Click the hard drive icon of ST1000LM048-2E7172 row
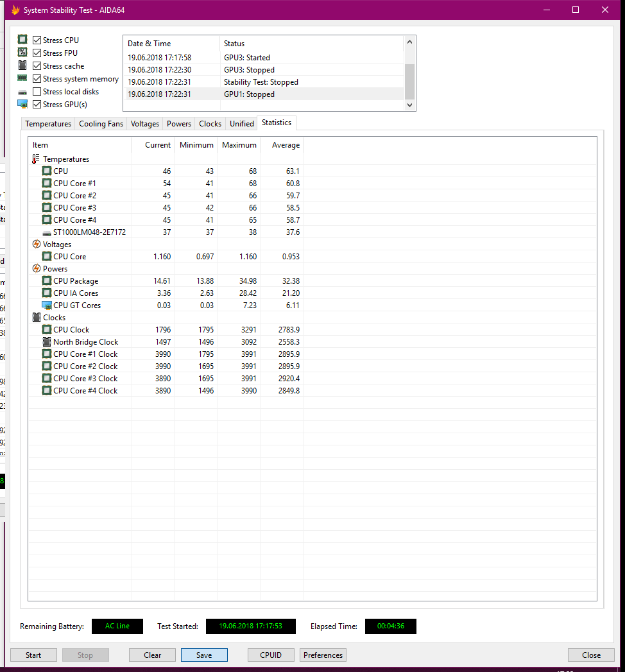Image resolution: width=625 pixels, height=672 pixels. point(47,233)
